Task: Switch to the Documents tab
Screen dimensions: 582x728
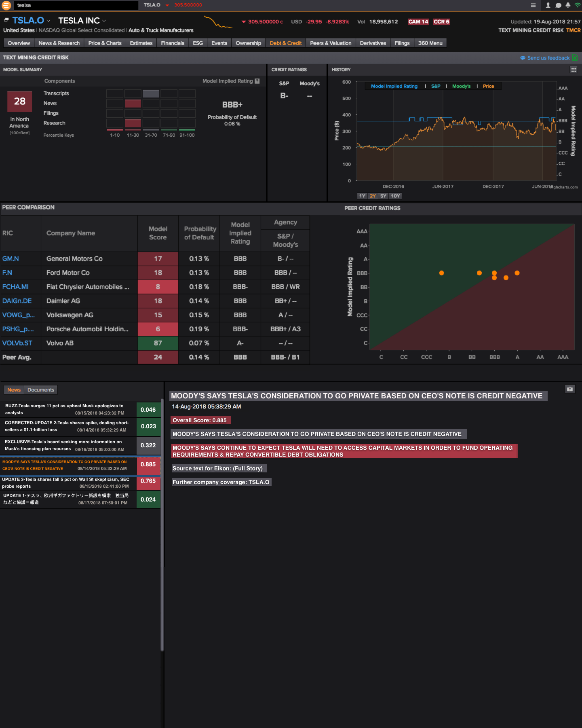Action: click(x=41, y=390)
